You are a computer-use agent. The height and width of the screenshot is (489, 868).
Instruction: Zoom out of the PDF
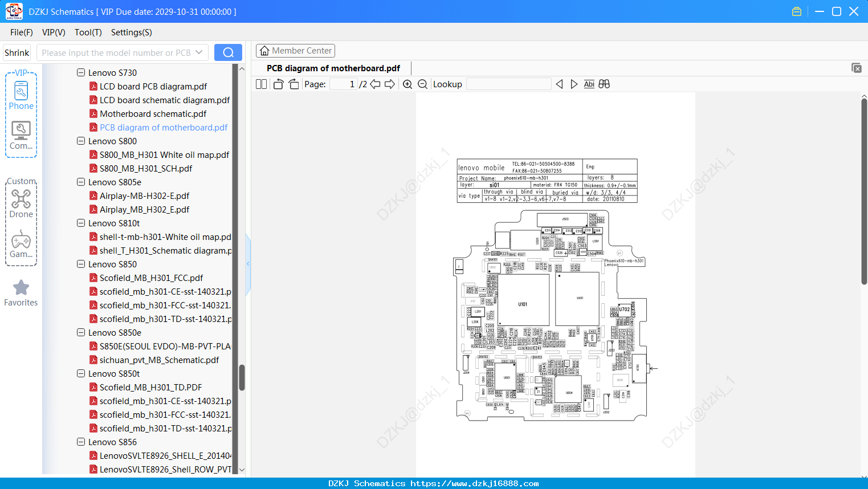coord(423,84)
